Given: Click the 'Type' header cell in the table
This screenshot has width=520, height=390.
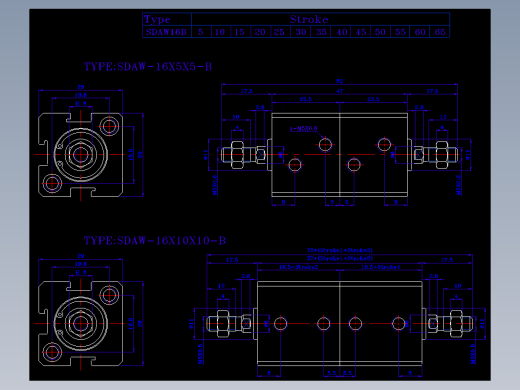Looking at the screenshot, I should click(167, 19).
